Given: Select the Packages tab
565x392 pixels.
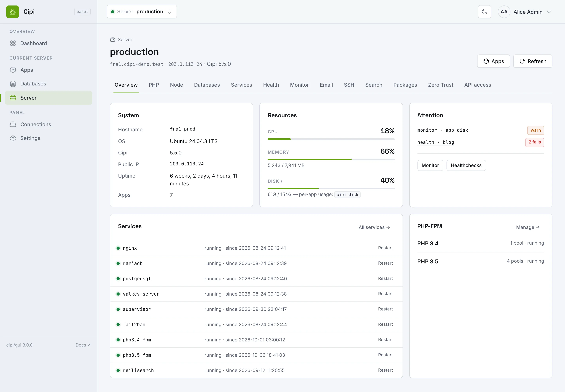Looking at the screenshot, I should coord(405,85).
